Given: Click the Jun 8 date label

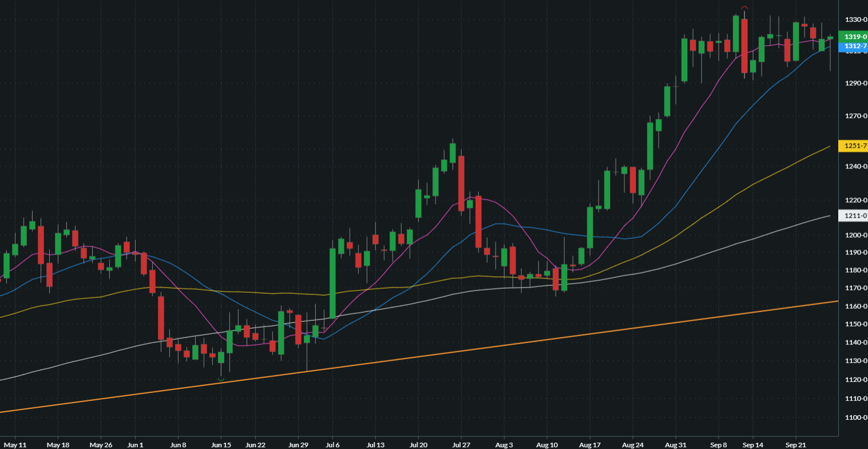Looking at the screenshot, I should (x=178, y=444).
